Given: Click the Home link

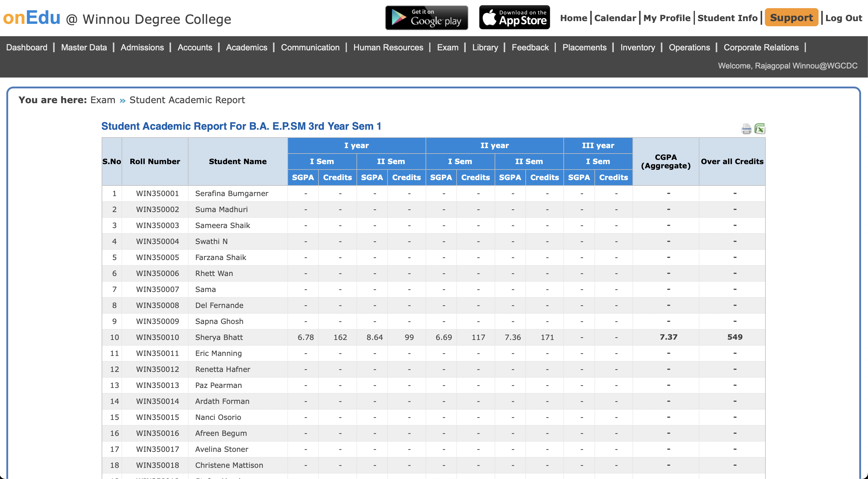Looking at the screenshot, I should [x=574, y=18].
